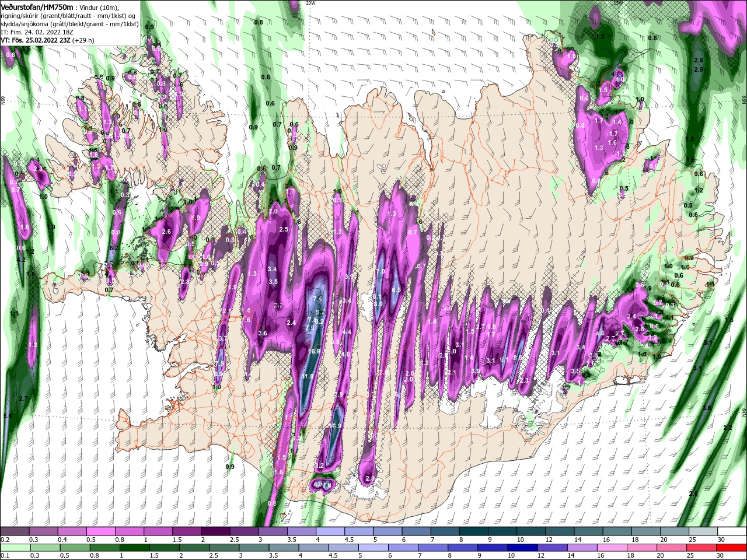The image size is (747, 560).
Task: Click the dusky mauve snow-scale swatch at value 0.2
Action: click(15, 531)
